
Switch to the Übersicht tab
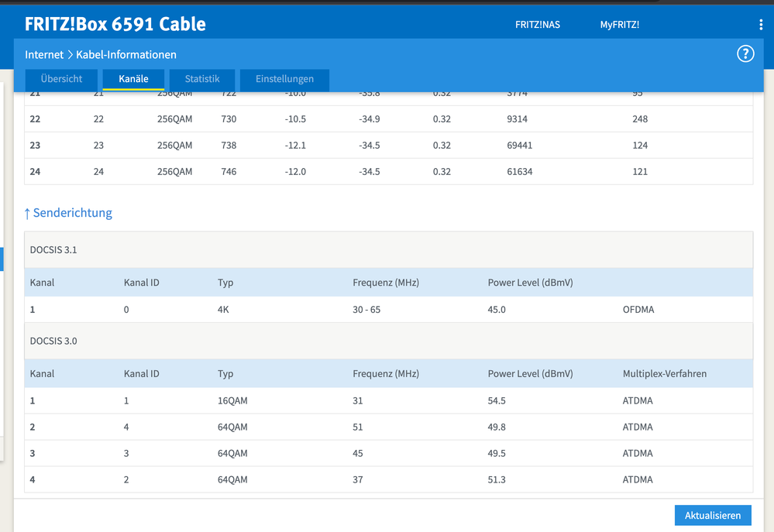coord(61,79)
